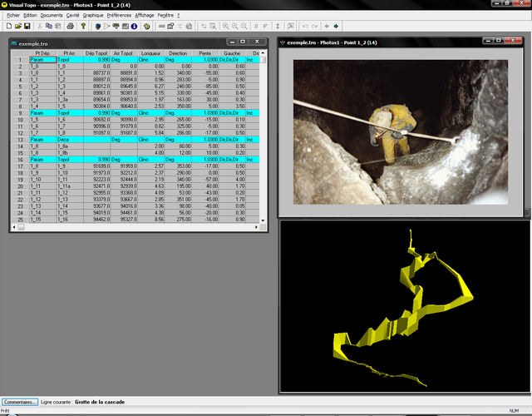Click the Print toolbar icon

70,26
